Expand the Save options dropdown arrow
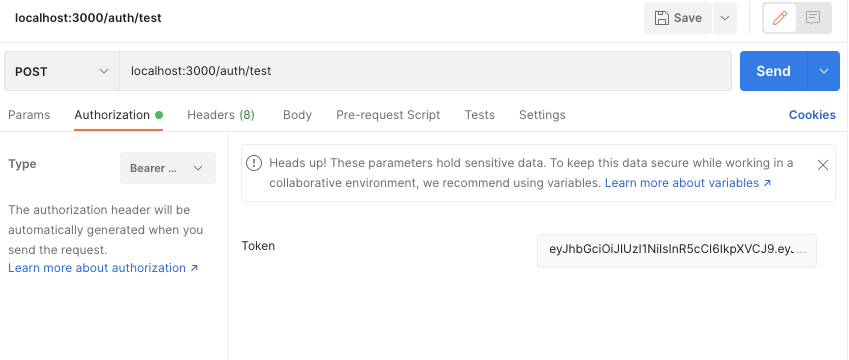The width and height of the screenshot is (849, 360). 725,18
